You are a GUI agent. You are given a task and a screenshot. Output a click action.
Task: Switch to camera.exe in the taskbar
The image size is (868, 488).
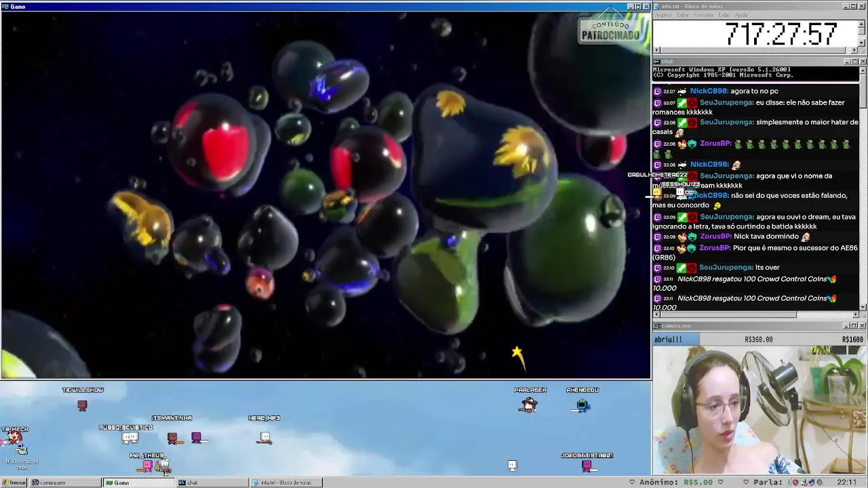pyautogui.click(x=65, y=483)
